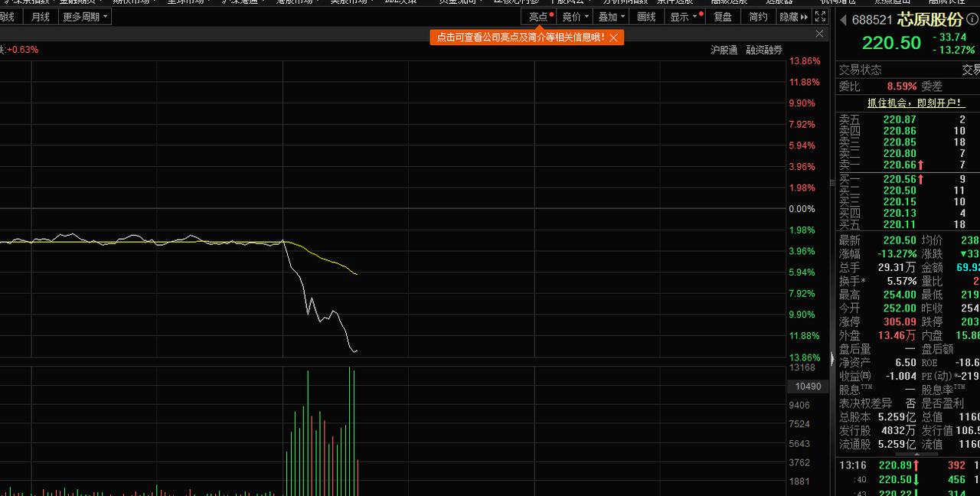Viewport: 980px width, 496px height.
Task: Click the 最高 value 254.00
Action: (x=900, y=295)
